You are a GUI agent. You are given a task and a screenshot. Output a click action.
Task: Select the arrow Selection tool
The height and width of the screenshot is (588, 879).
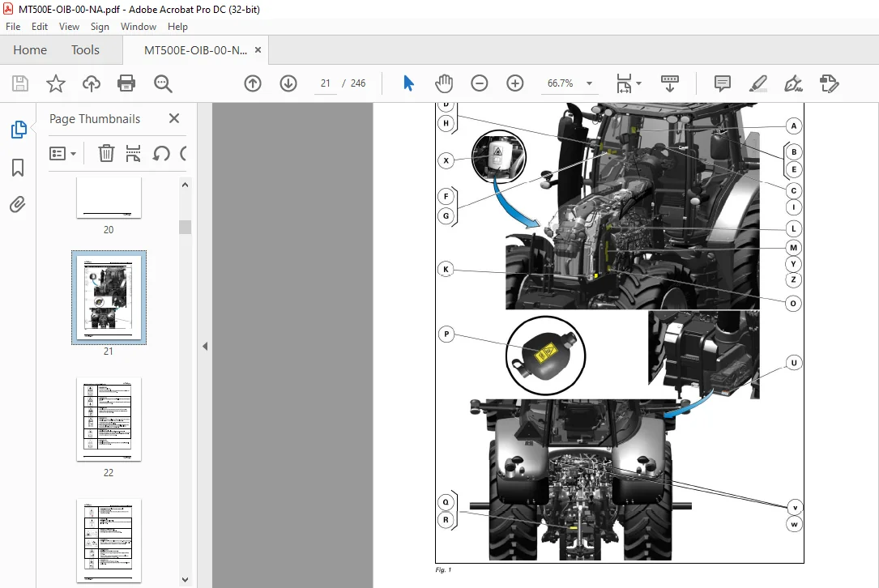click(408, 83)
